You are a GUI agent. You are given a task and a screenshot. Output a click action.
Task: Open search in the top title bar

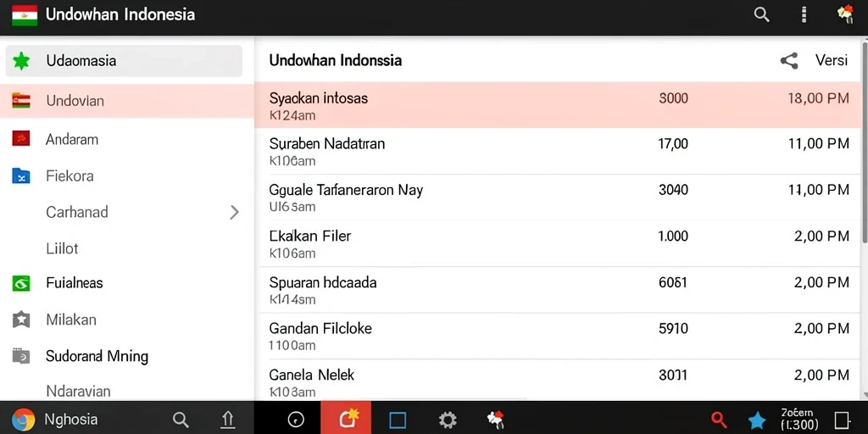click(x=762, y=15)
